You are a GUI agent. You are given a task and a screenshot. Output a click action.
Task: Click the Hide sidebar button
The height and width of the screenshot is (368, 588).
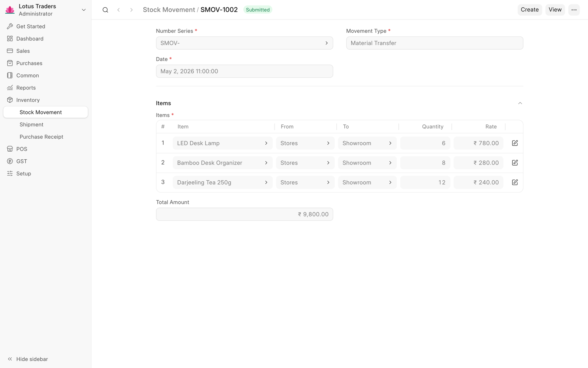coord(28,359)
